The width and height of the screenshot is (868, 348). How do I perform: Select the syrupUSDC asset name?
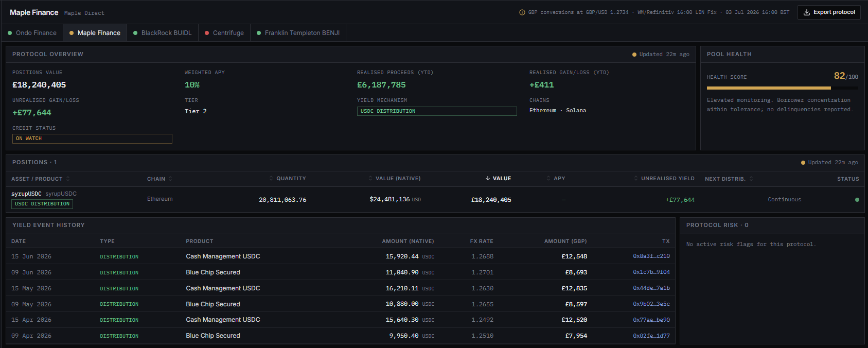click(x=26, y=194)
